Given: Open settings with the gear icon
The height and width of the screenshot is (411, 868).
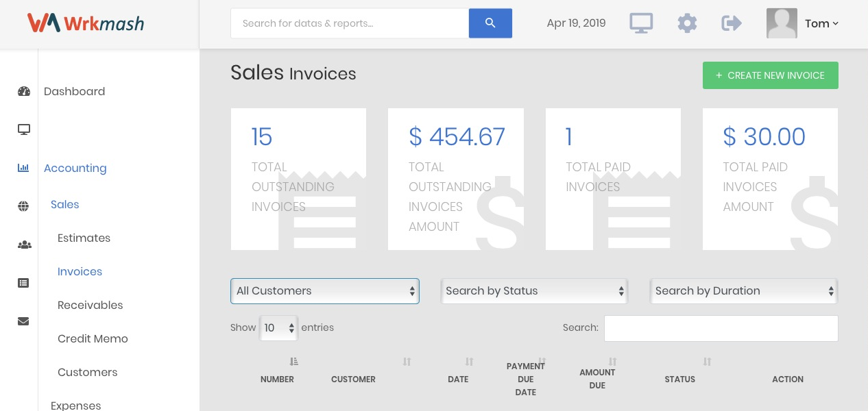Looking at the screenshot, I should coord(687,23).
